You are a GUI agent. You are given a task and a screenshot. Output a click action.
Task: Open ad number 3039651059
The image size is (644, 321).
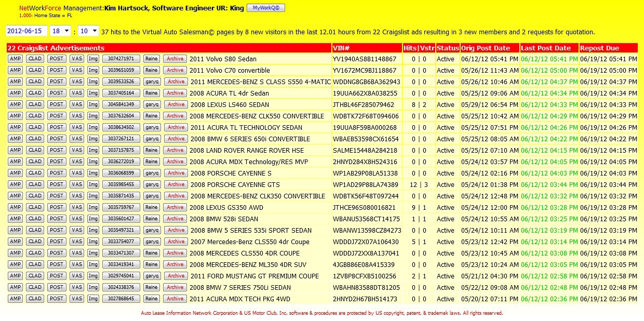click(121, 70)
